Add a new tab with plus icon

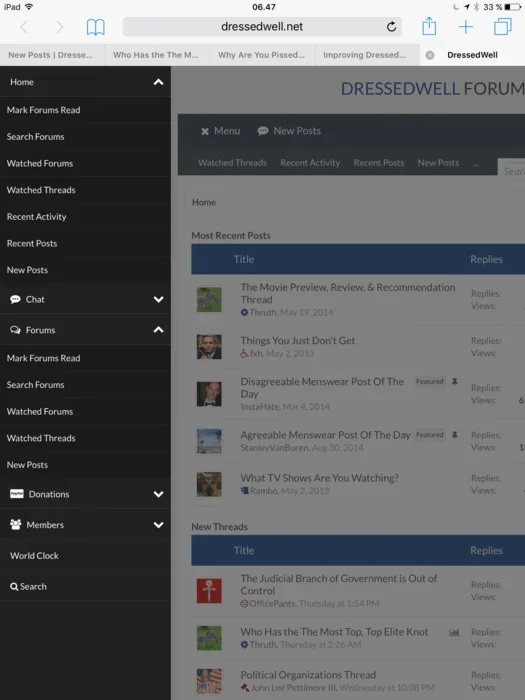[x=466, y=27]
